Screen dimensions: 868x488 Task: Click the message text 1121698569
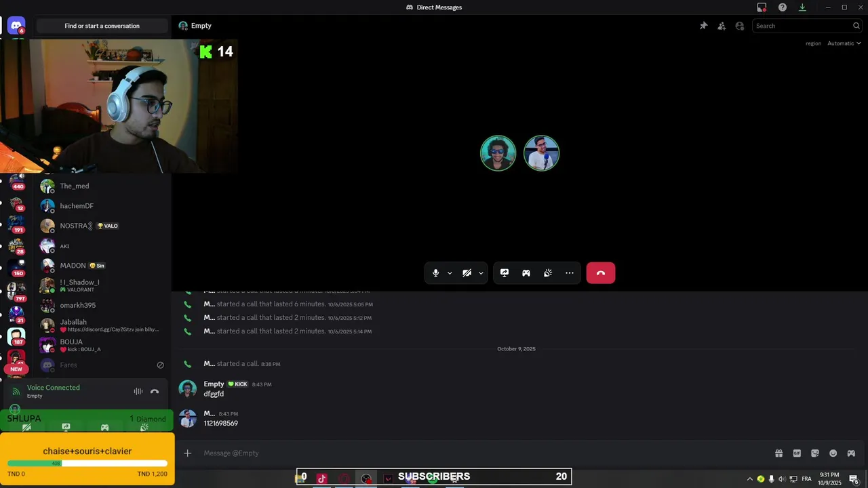[x=220, y=424]
